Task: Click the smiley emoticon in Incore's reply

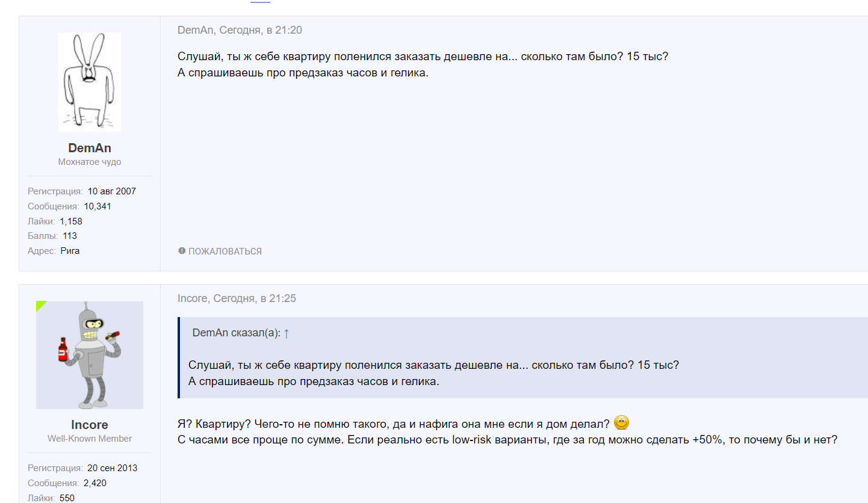Action: pyautogui.click(x=622, y=422)
